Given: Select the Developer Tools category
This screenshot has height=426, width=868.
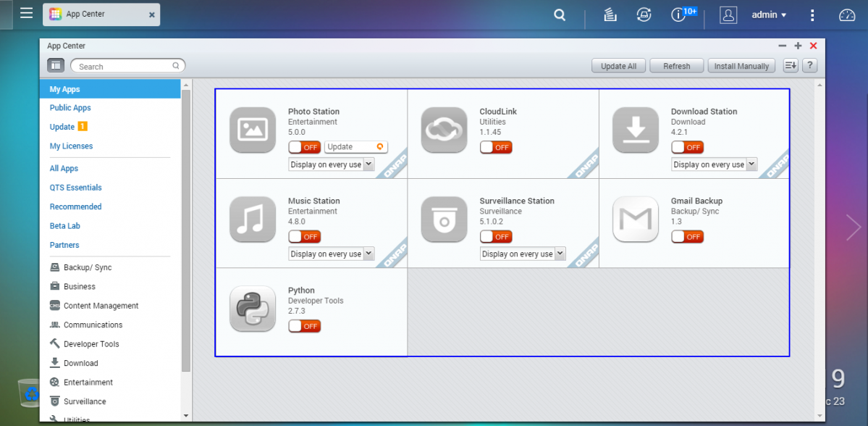Looking at the screenshot, I should (x=84, y=344).
